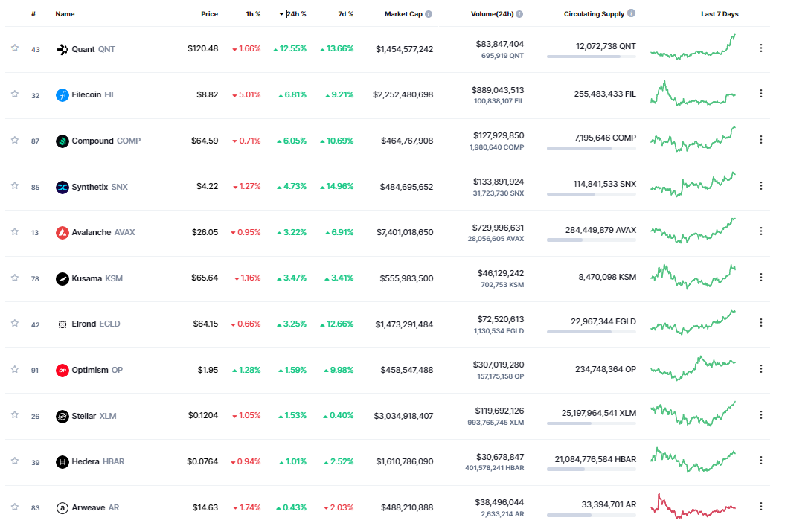Click Kusama price $65.64
Image resolution: width=785 pixels, height=532 pixels.
(205, 278)
